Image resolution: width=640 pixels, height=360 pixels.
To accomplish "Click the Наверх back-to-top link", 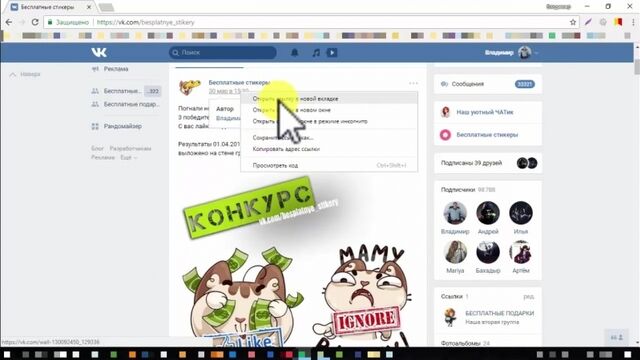I will click(x=25, y=74).
